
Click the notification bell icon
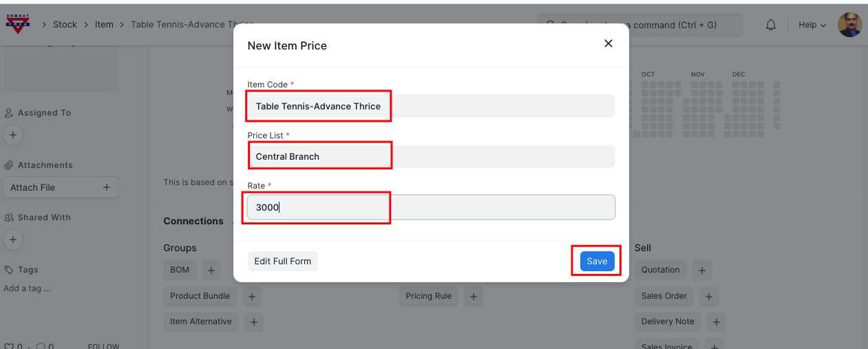tap(771, 25)
